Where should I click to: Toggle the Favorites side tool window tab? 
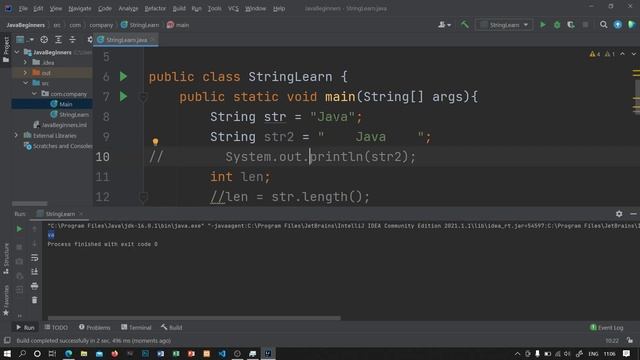coord(6,301)
